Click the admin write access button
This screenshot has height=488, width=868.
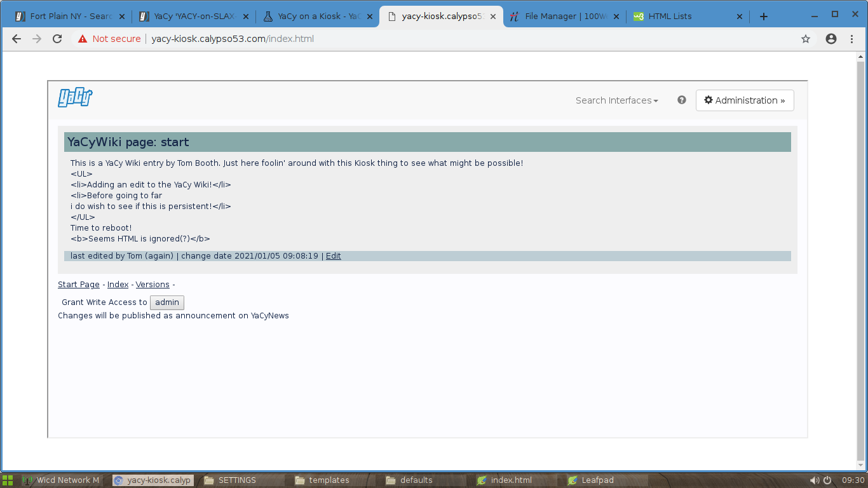coord(167,302)
